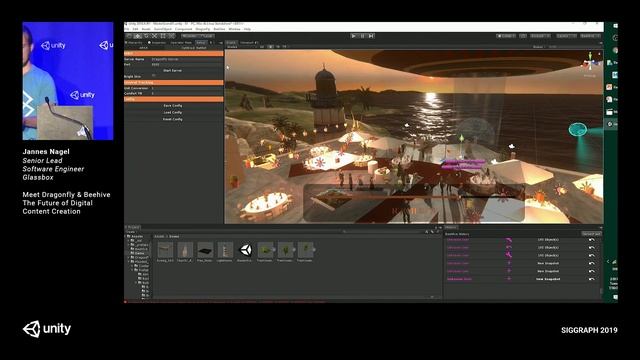The height and width of the screenshot is (360, 640).
Task: Open the Layers dropdown in the toolbar
Action: (x=566, y=36)
